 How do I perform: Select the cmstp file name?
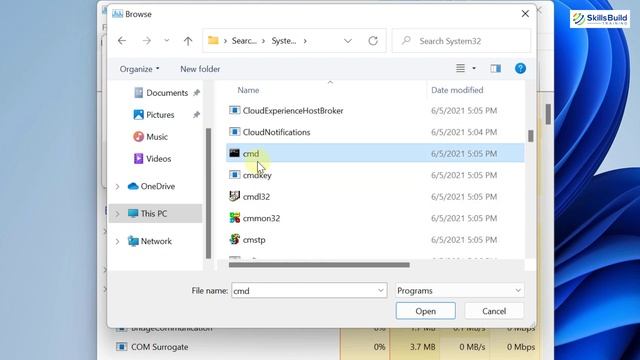click(x=254, y=240)
